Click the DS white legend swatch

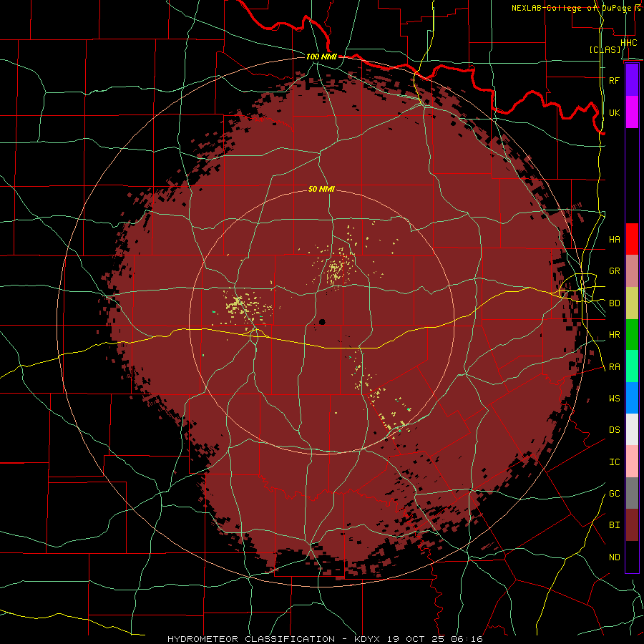pos(632,429)
